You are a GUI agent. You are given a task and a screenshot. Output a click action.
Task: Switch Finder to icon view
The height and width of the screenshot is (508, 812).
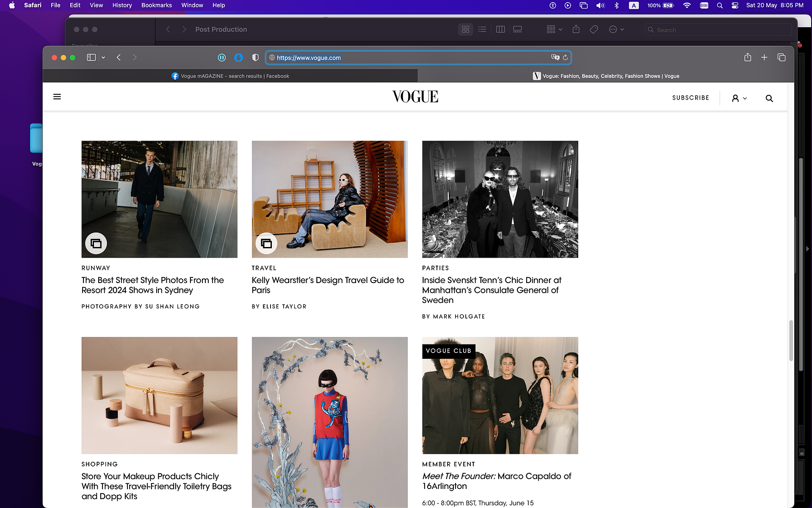(x=465, y=29)
